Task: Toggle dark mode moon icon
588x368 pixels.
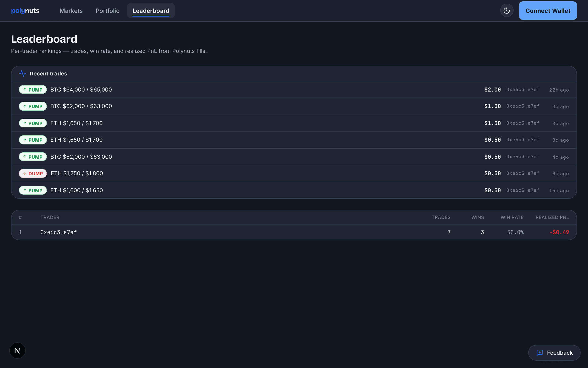Action: pos(507,11)
